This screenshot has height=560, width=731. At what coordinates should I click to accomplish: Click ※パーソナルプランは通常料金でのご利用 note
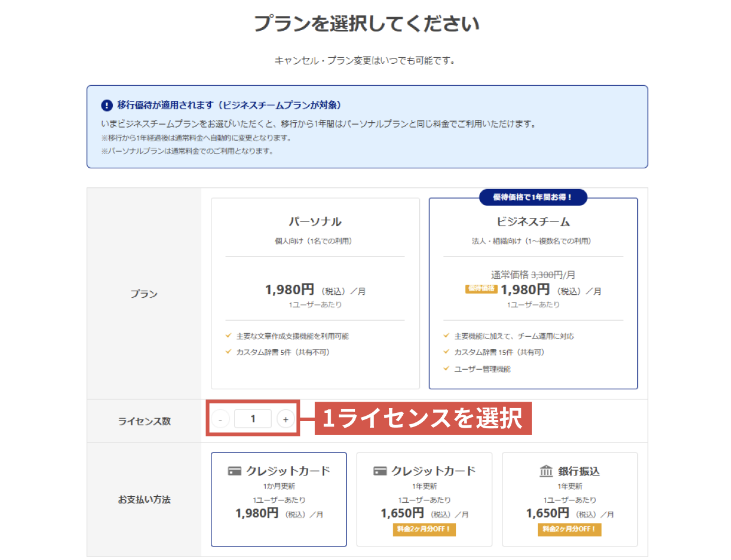187,151
